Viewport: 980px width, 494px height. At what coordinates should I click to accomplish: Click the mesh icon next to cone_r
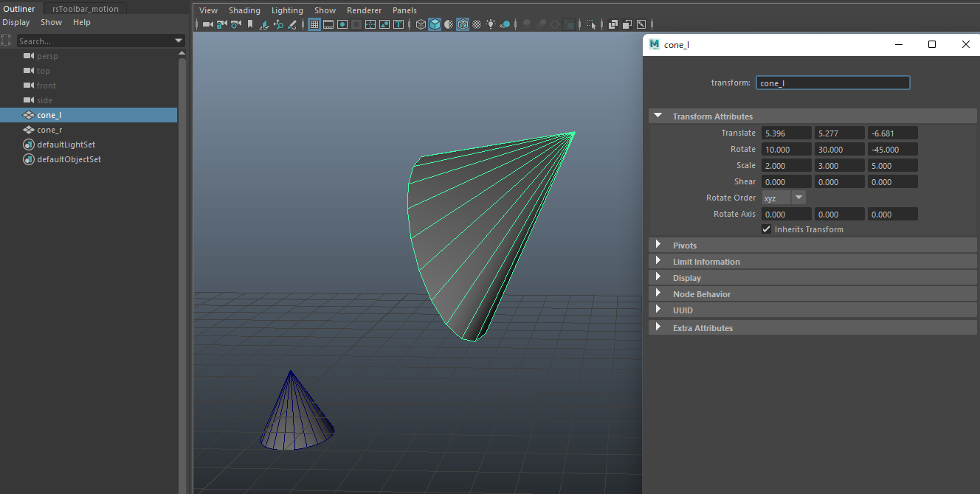coord(29,130)
